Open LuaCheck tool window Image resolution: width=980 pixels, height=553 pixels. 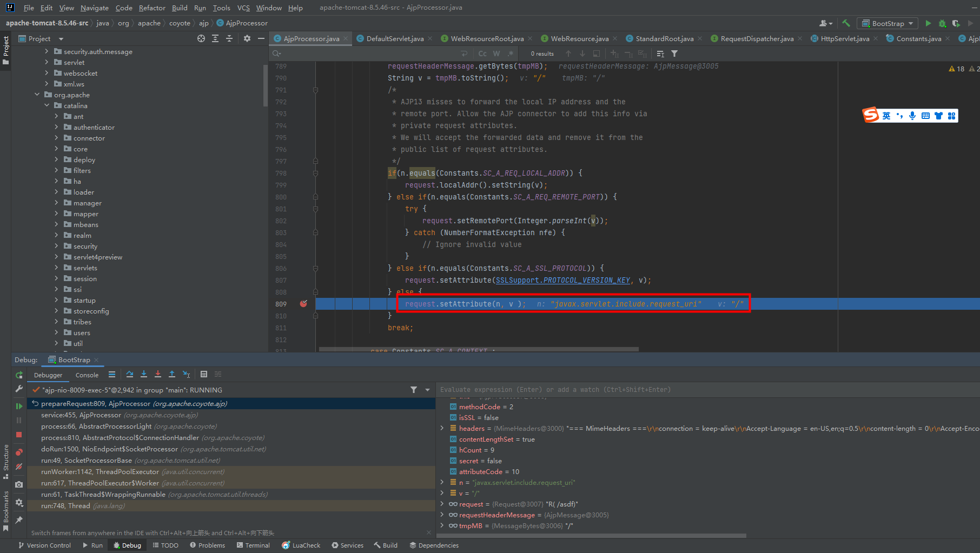pos(301,545)
